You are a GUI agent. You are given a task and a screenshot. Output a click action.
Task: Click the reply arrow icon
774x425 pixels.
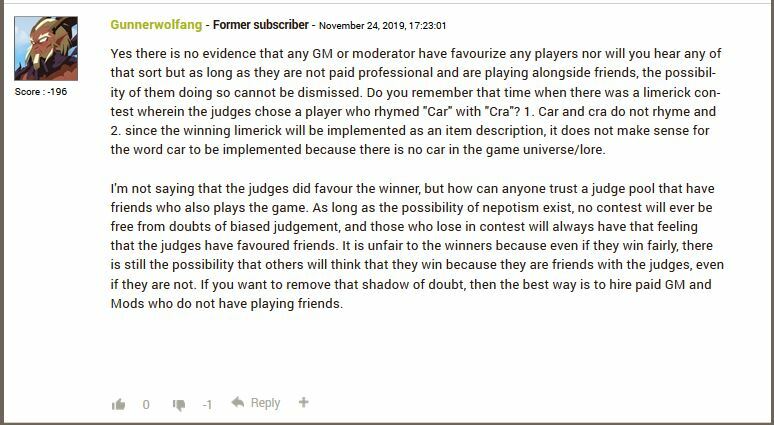238,403
